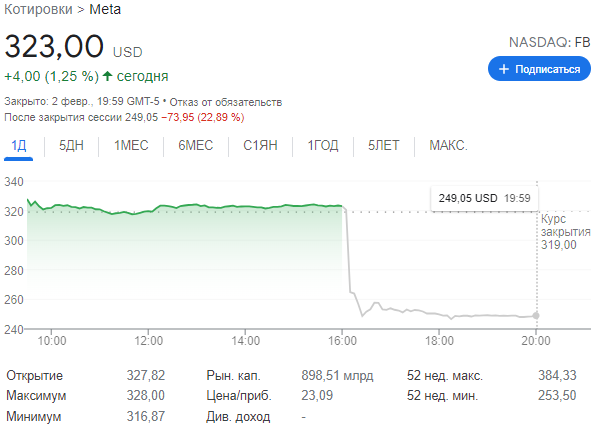Switch chart to the 5ДН range
Screen dimensions: 600x434
(72, 145)
